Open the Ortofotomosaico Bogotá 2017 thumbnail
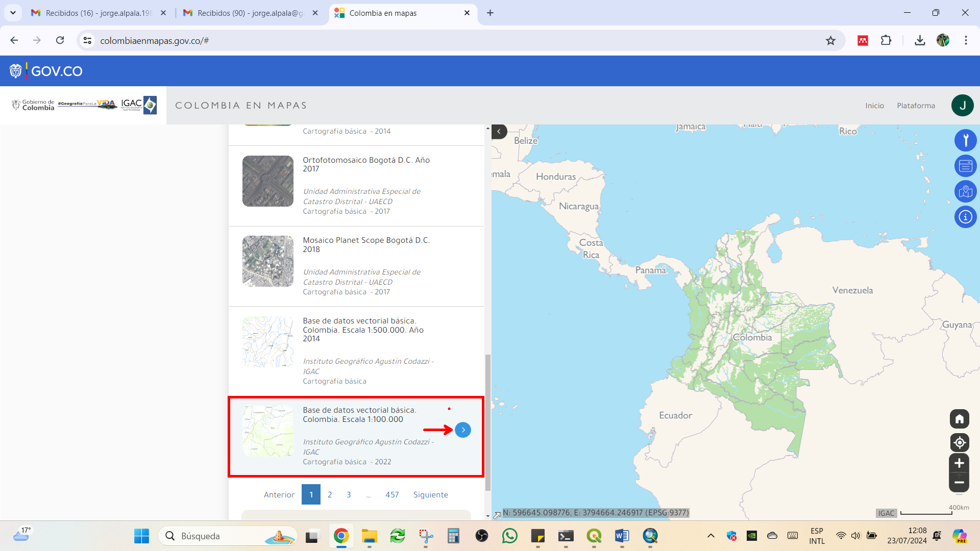 (268, 181)
